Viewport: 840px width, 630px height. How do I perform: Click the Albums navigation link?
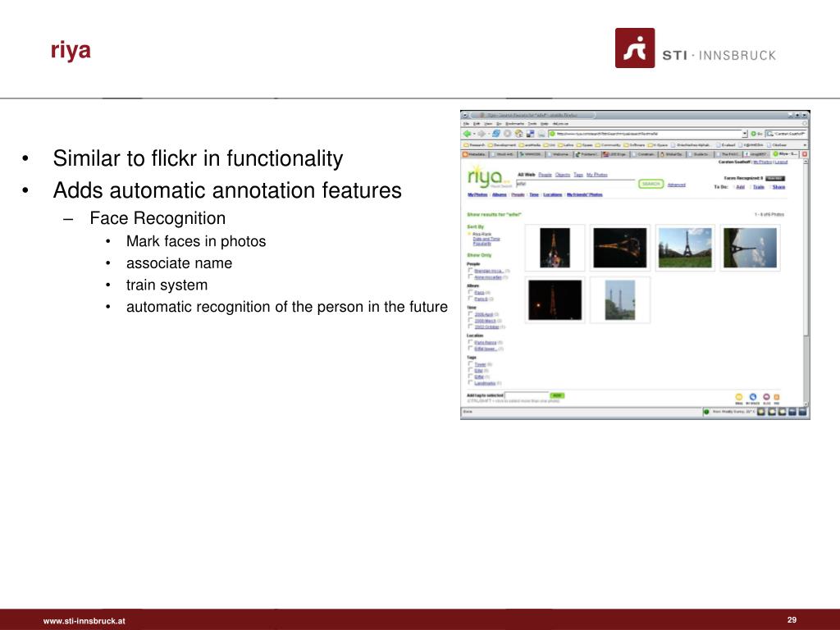[500, 194]
